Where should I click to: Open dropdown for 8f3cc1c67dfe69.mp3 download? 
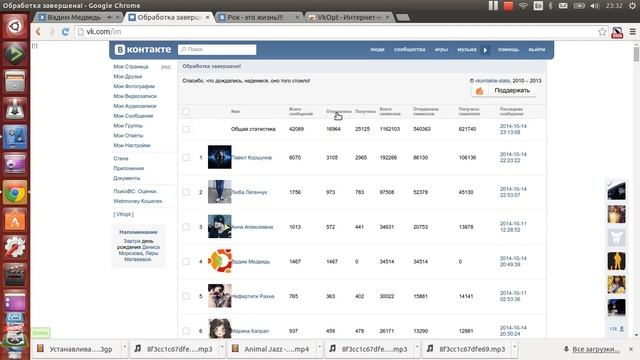[x=515, y=349]
